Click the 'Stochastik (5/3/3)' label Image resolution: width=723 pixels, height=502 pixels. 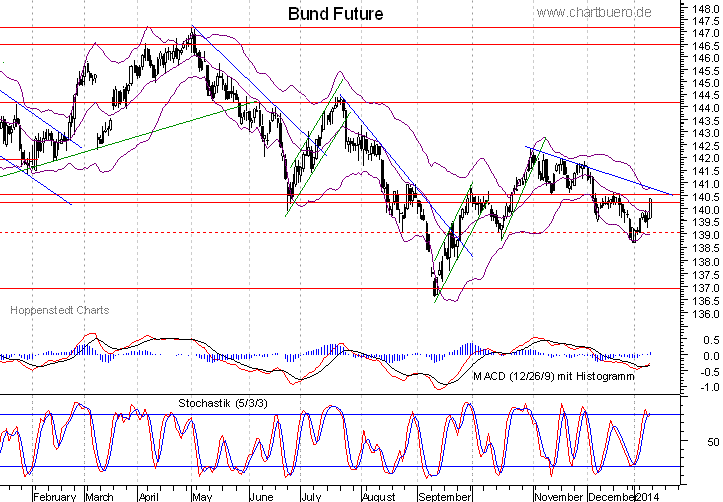pyautogui.click(x=223, y=403)
